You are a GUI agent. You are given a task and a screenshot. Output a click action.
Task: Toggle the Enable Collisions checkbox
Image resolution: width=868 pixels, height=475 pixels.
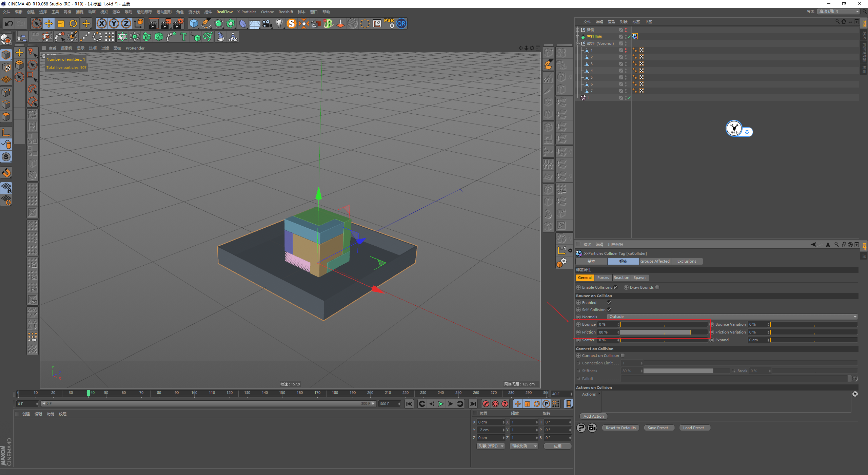[x=616, y=287]
